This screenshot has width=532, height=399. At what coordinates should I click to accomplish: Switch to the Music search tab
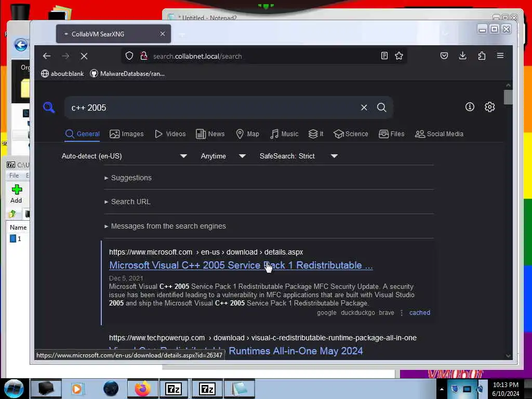pos(284,134)
